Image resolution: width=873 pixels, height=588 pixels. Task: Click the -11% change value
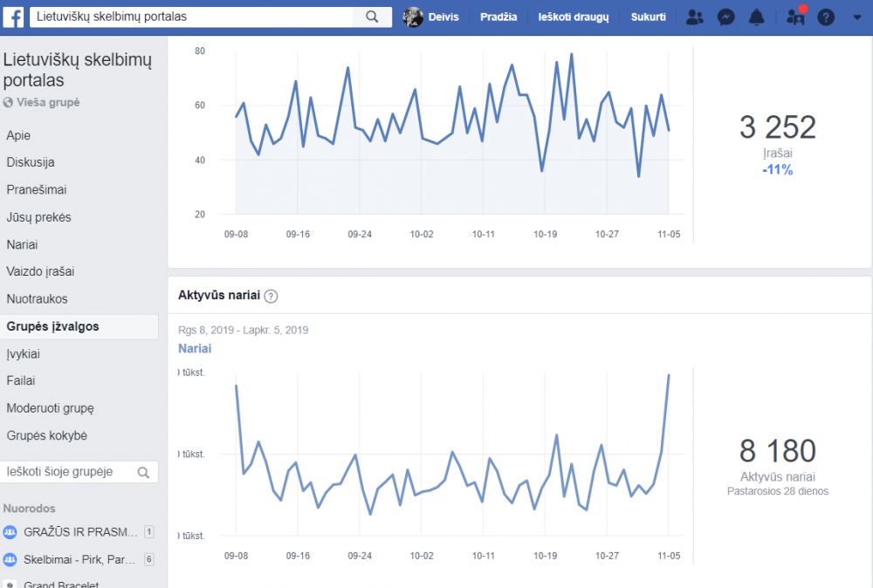[777, 170]
